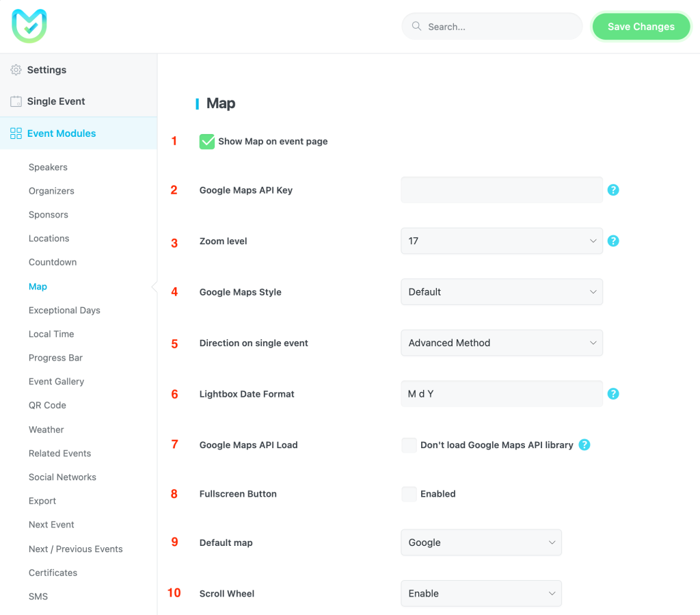Click the Save Changes button
The width and height of the screenshot is (700, 615).
click(x=641, y=27)
